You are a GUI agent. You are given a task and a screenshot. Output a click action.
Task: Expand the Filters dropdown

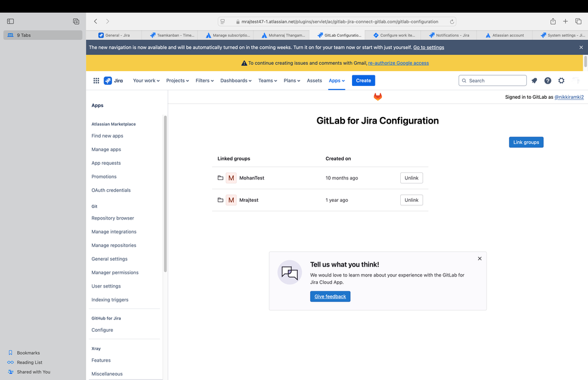click(204, 81)
